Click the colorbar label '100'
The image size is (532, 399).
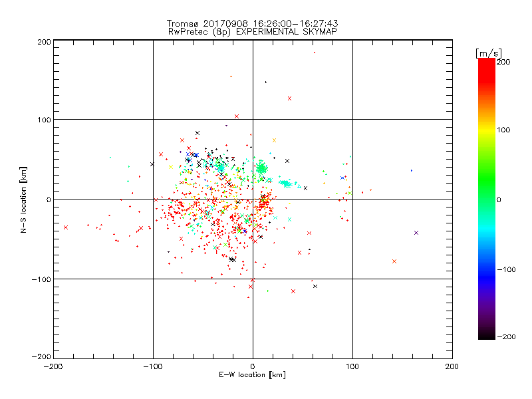(503, 130)
